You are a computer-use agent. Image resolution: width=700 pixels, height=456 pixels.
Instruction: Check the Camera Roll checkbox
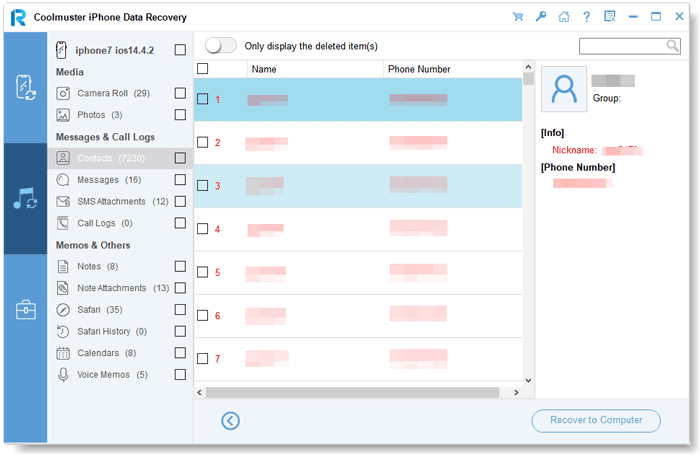point(180,93)
